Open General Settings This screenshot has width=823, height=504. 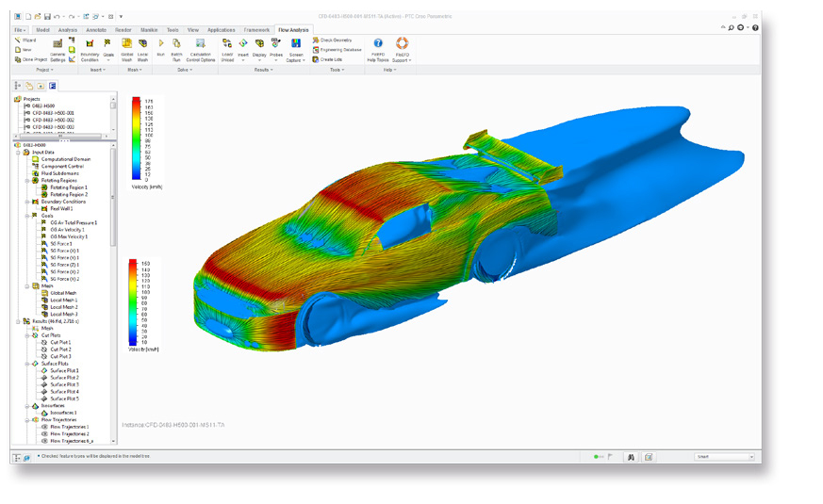(x=58, y=50)
